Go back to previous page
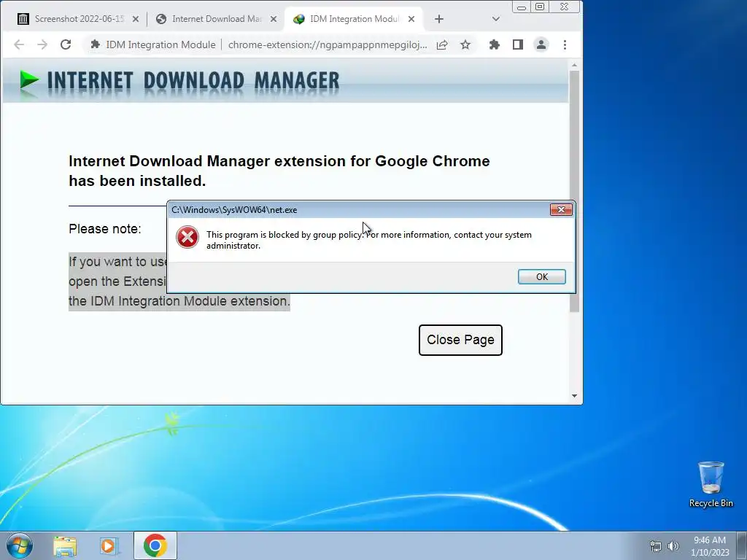Screen dimensions: 747x560 click(19, 44)
